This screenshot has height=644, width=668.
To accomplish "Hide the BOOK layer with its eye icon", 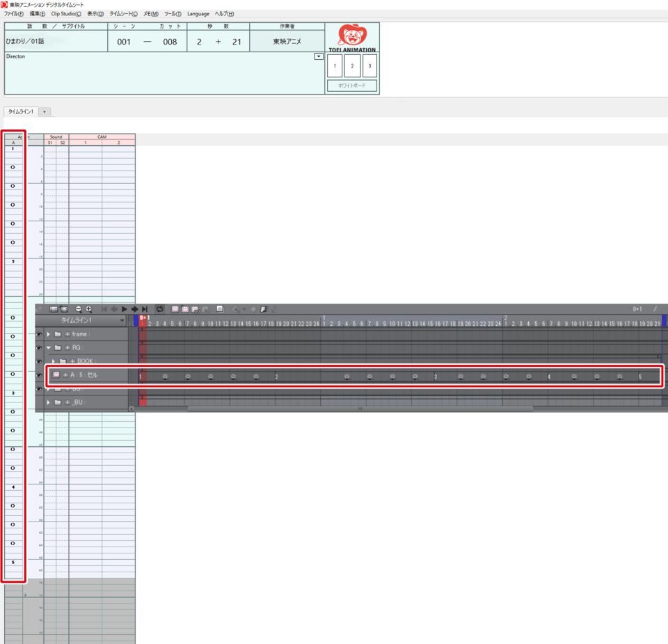I will 38,361.
